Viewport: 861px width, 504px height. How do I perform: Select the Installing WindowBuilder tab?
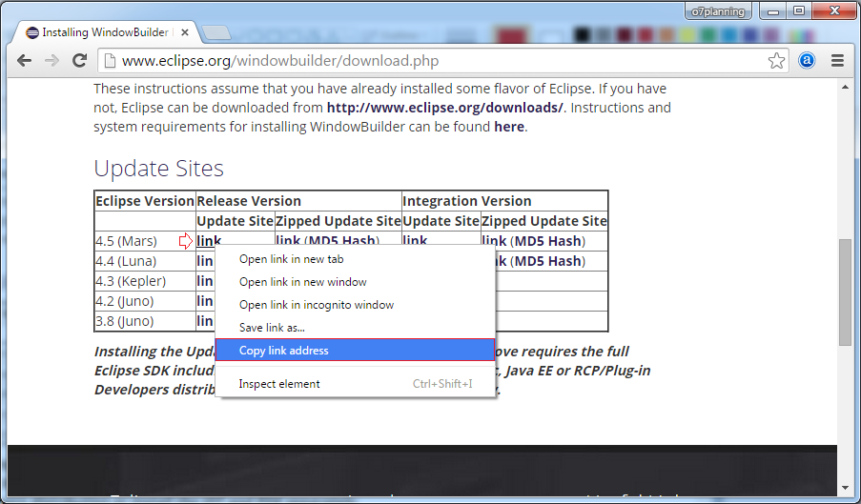point(104,32)
